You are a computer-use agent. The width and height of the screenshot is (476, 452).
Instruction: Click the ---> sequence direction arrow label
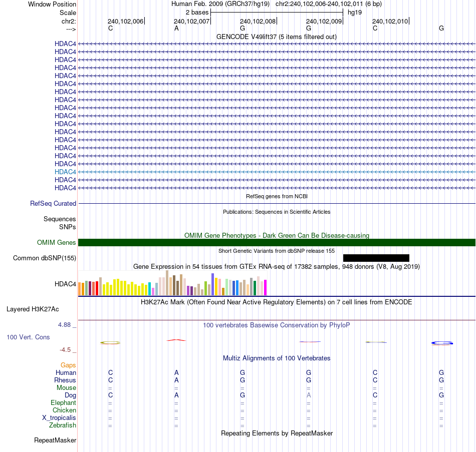71,29
